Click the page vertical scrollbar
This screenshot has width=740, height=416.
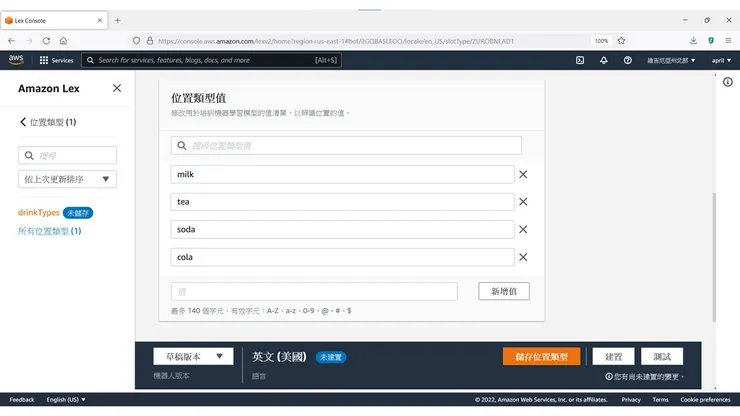714,257
